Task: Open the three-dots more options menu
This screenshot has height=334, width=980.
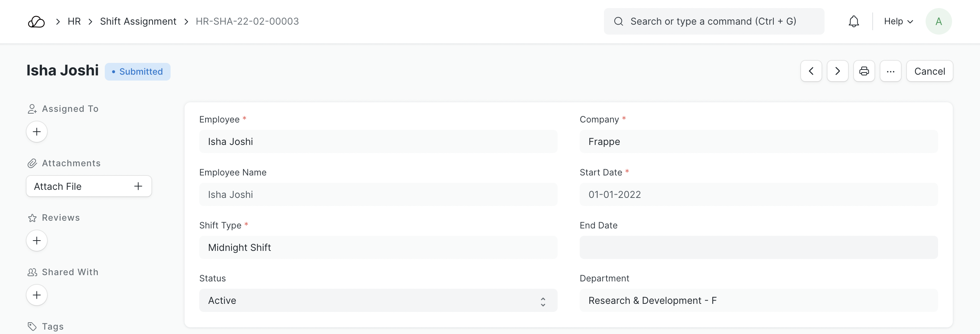Action: (x=890, y=71)
